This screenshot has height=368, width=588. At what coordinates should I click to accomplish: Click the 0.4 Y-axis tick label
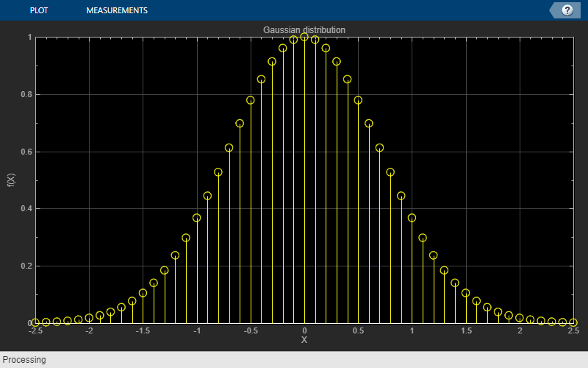coord(26,209)
